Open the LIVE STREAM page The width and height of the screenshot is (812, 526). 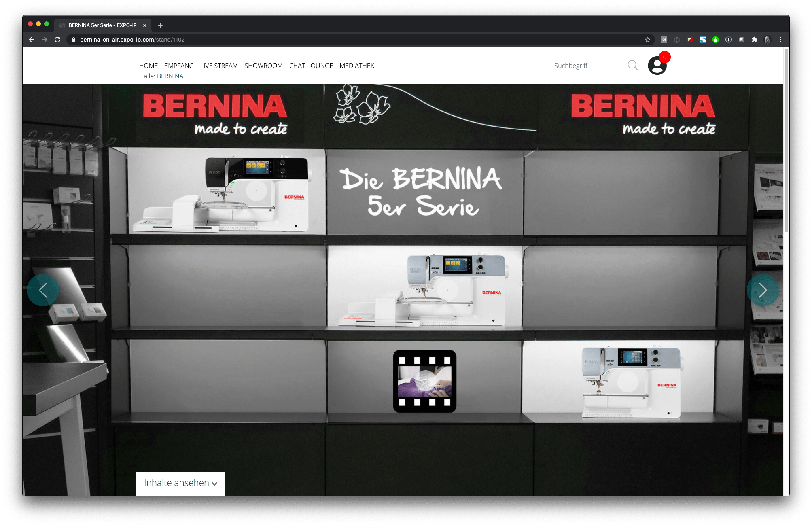click(219, 66)
